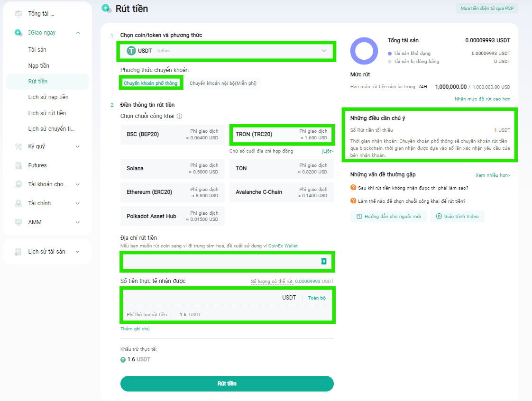The width and height of the screenshot is (532, 401).
Task: Choose Polkadot Asset Hub network
Action: coord(173,216)
